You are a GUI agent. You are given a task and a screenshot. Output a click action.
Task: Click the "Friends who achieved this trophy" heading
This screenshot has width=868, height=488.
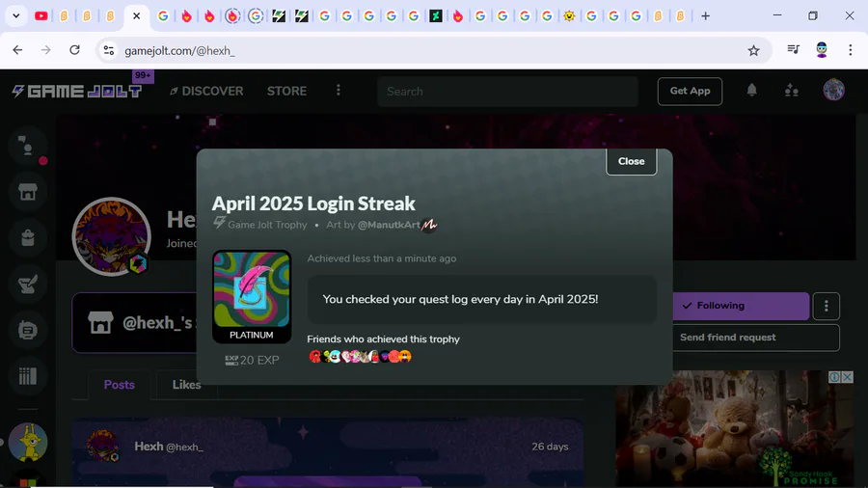coord(383,339)
